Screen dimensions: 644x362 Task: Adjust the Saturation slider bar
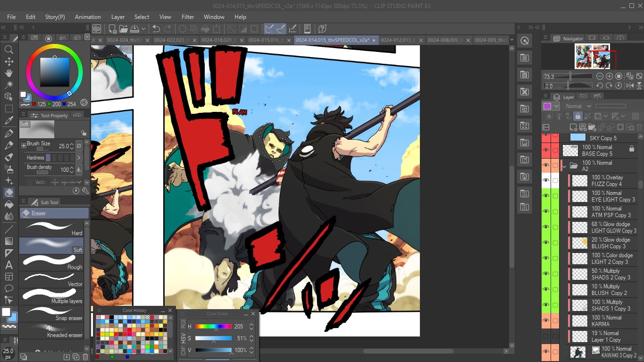click(x=213, y=338)
